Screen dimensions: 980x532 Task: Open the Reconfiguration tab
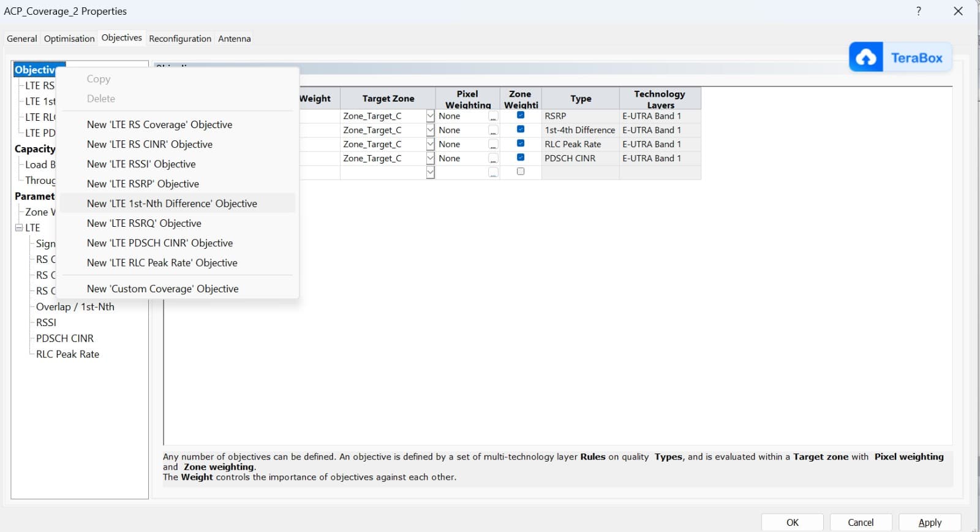(x=180, y=39)
